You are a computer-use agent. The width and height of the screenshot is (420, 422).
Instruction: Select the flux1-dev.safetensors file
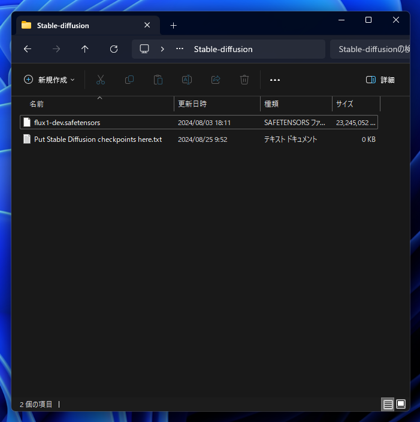tap(199, 122)
